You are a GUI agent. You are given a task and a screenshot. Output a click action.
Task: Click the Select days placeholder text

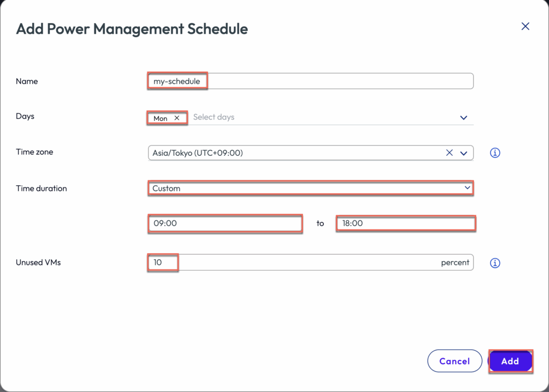pos(214,117)
